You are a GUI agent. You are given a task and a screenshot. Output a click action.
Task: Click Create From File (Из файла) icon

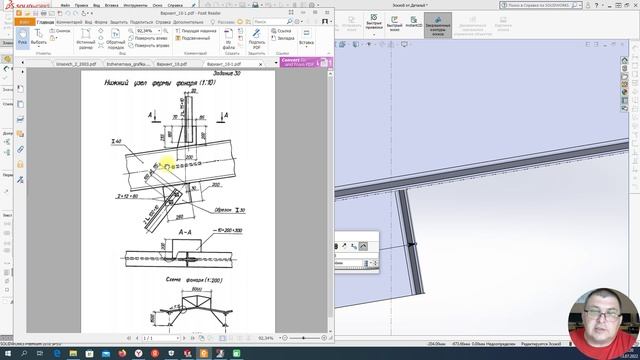[x=229, y=38]
